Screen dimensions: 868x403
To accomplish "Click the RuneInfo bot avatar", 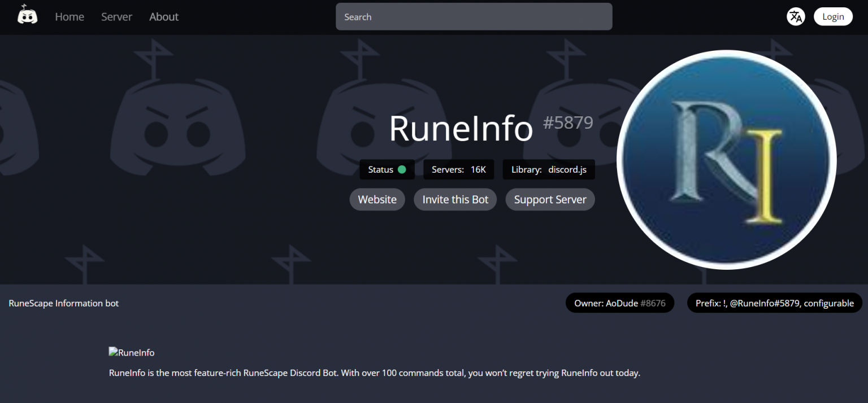I will [x=726, y=159].
